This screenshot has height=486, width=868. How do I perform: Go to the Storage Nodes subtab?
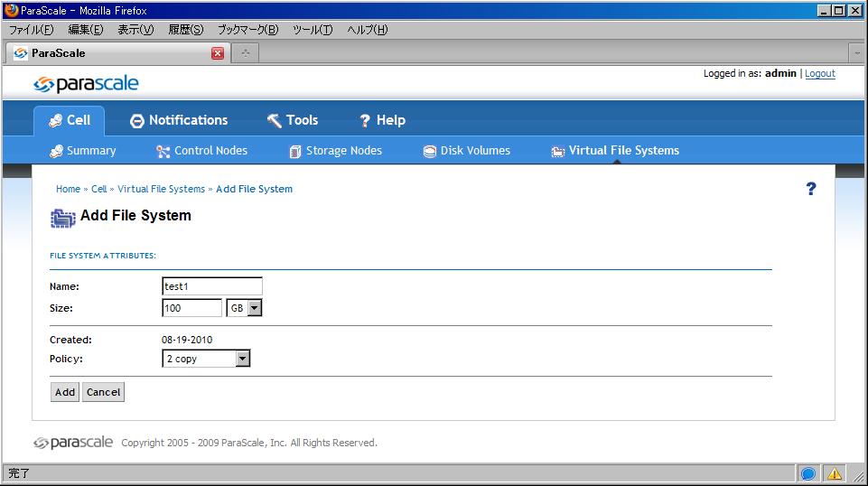click(x=335, y=151)
